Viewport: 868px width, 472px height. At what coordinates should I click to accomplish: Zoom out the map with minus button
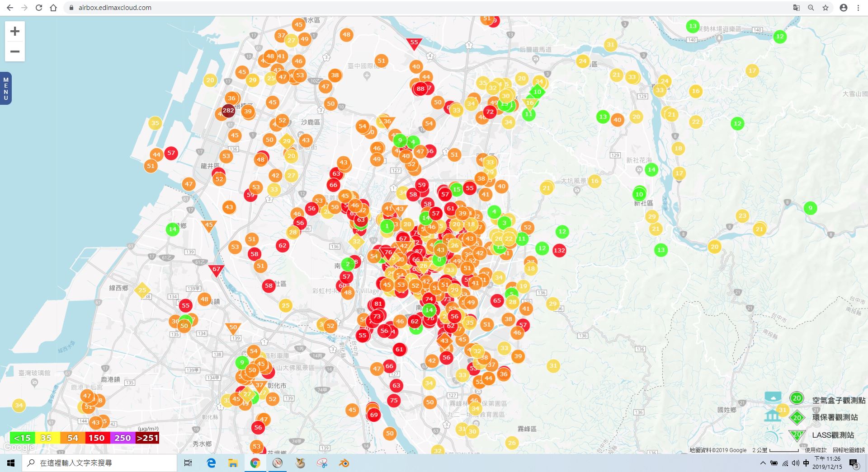[x=15, y=51]
